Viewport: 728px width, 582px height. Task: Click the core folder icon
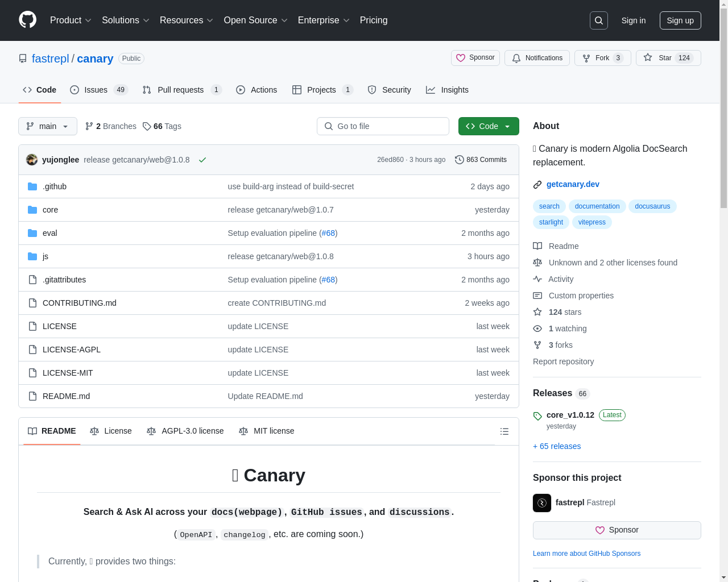[x=32, y=210]
